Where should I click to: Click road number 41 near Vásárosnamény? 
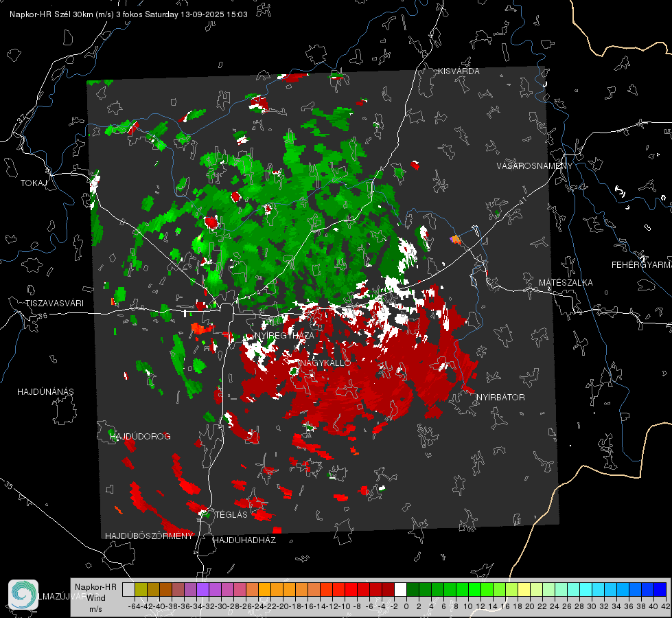522,201
